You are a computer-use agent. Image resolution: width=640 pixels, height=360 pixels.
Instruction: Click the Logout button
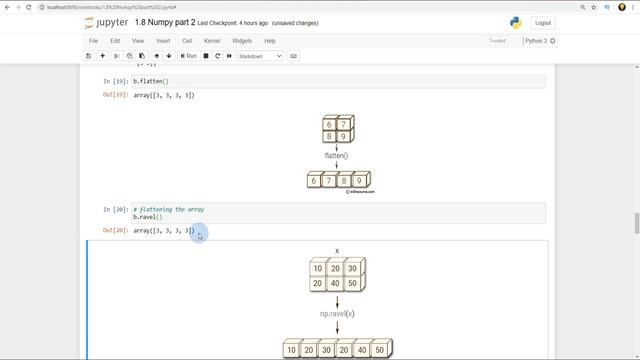pos(543,23)
